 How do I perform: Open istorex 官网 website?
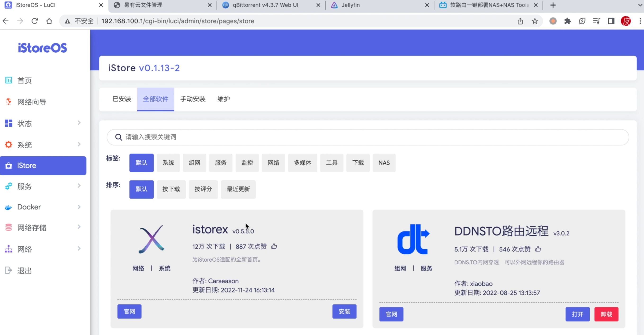(130, 312)
